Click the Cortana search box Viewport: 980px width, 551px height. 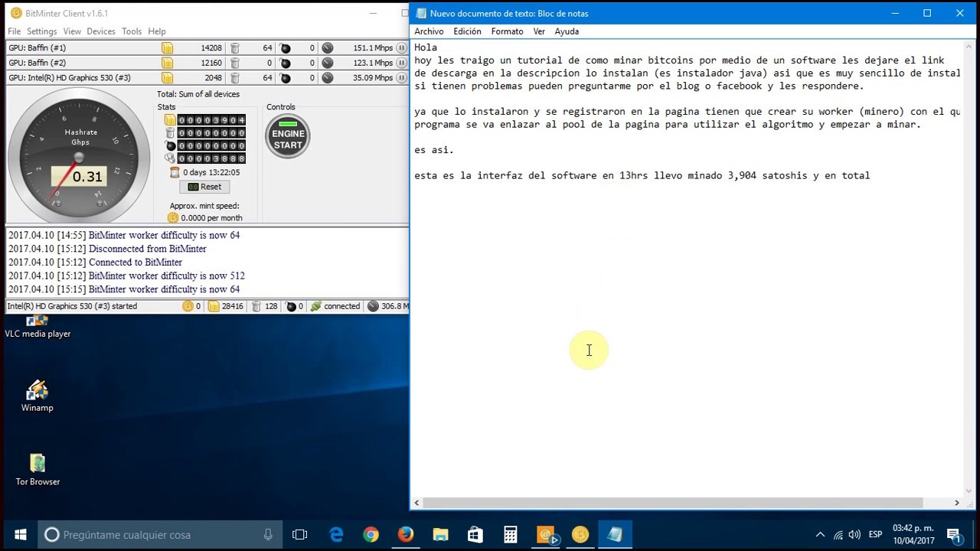click(160, 535)
